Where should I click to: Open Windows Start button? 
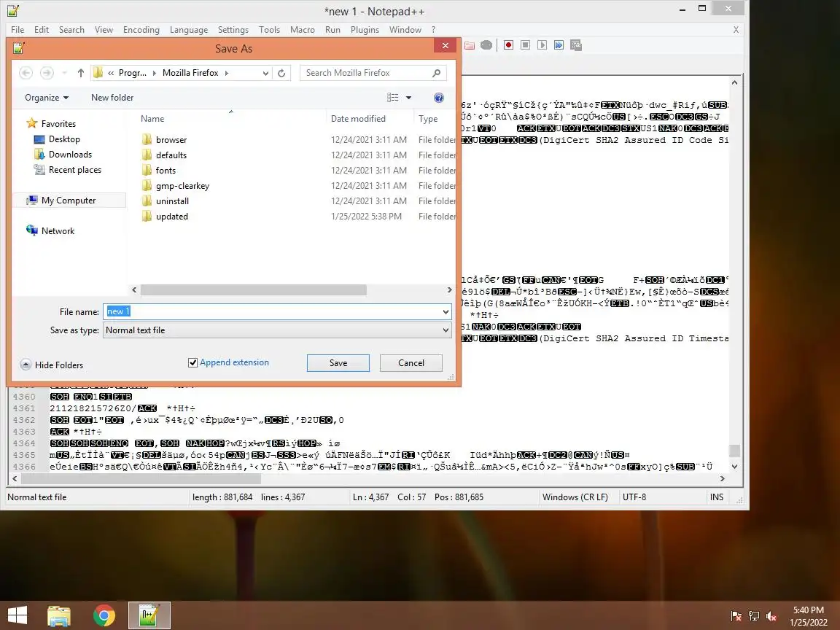point(17,615)
